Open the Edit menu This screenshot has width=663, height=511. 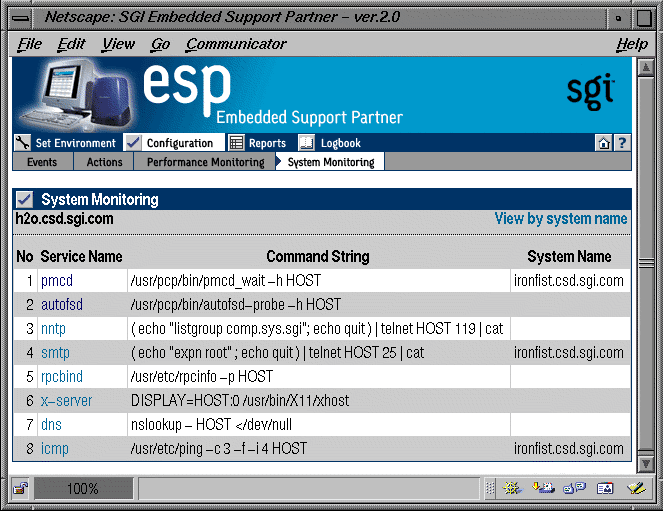[x=71, y=44]
